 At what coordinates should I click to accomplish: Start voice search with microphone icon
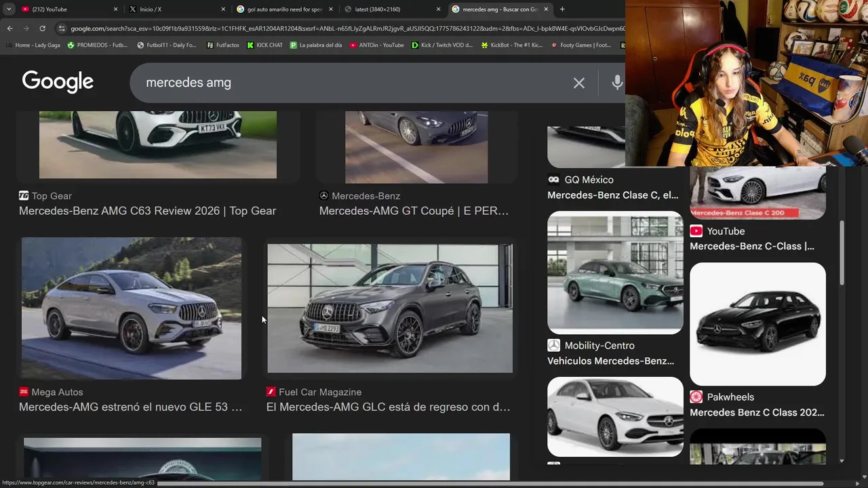point(616,83)
